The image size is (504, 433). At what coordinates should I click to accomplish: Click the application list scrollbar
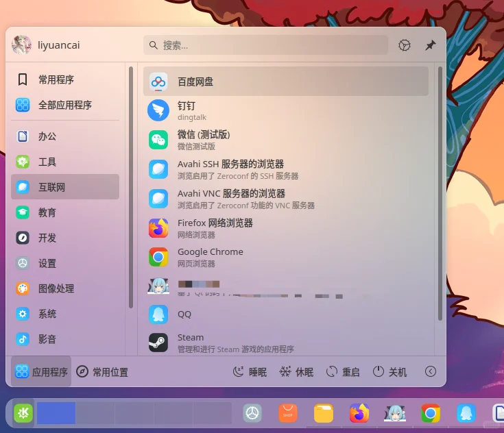coord(440,193)
